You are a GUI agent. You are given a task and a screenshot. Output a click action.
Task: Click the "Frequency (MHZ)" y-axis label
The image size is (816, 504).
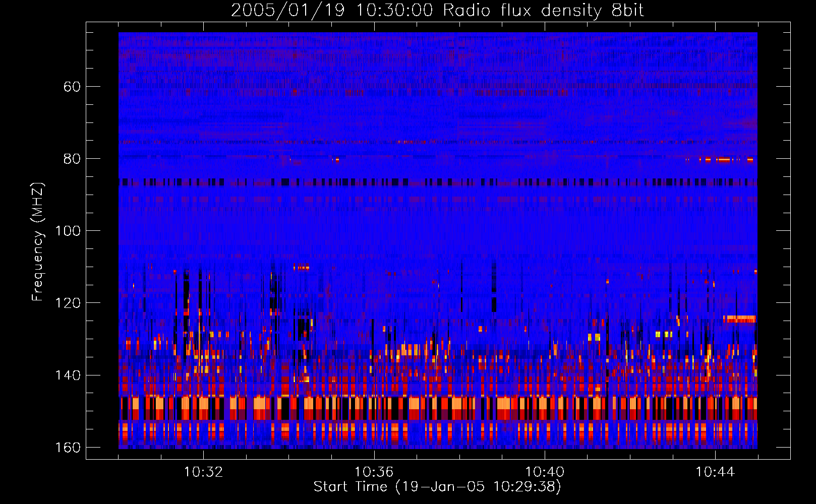(x=38, y=242)
